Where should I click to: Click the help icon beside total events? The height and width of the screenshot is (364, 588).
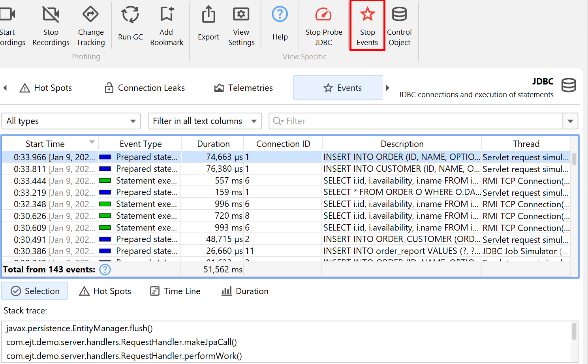[x=105, y=270]
